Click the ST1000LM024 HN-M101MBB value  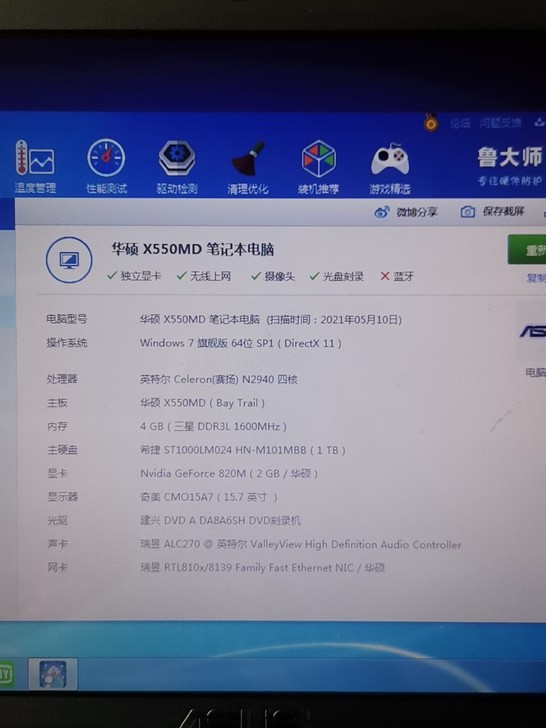pos(243,450)
